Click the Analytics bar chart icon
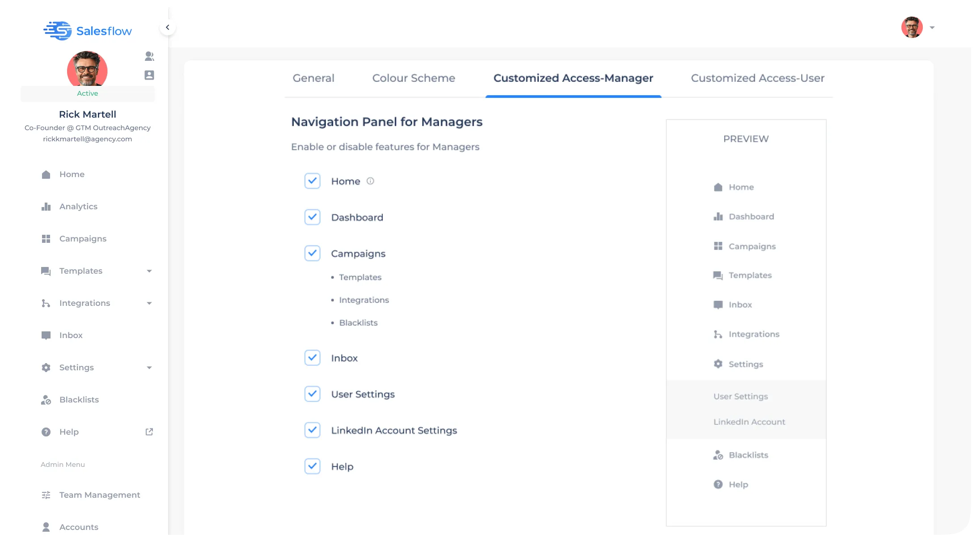Screen dimensions: 980x542 tap(46, 207)
